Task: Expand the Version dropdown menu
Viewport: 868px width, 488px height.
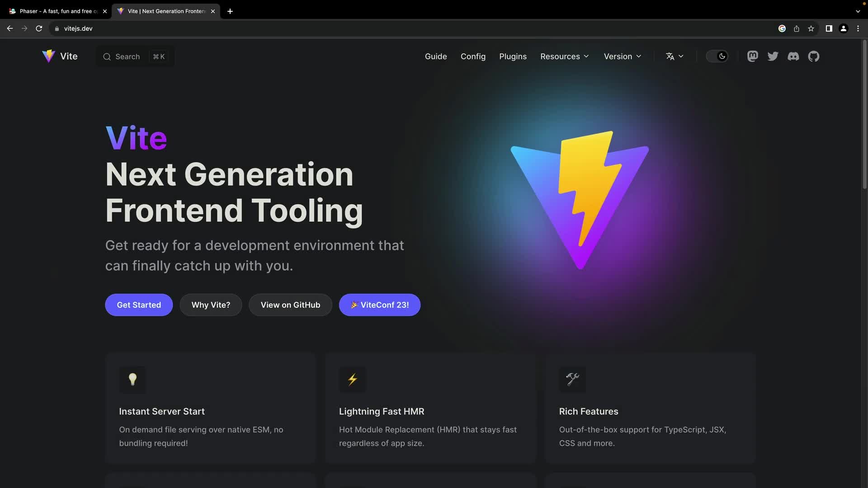Action: pos(622,56)
